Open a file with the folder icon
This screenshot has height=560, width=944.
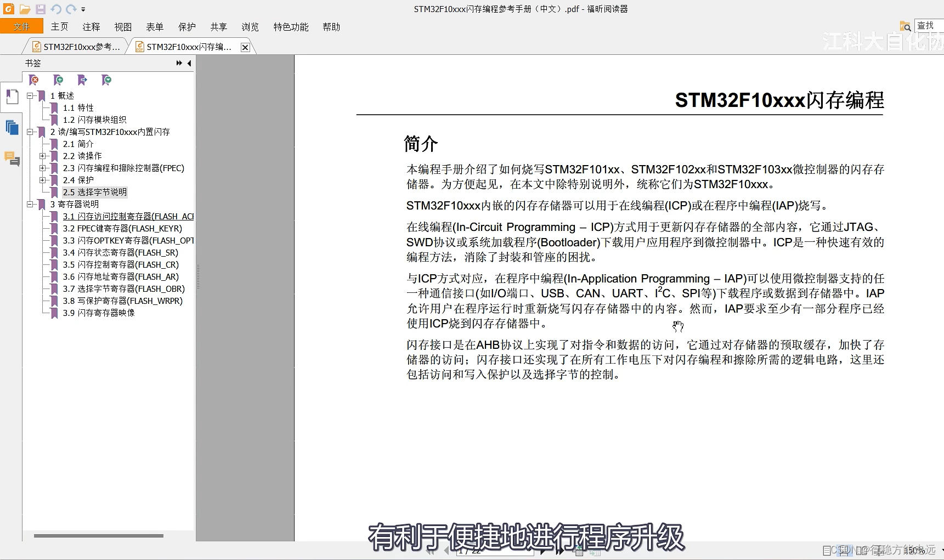pyautogui.click(x=25, y=9)
